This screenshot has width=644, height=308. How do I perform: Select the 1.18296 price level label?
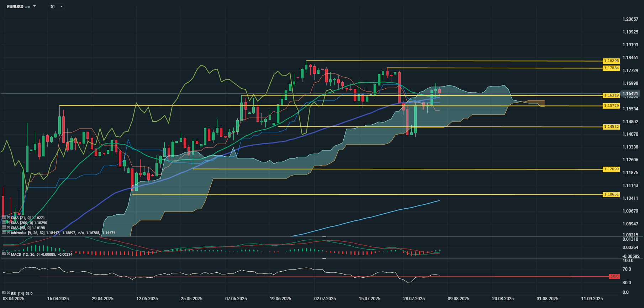point(611,61)
